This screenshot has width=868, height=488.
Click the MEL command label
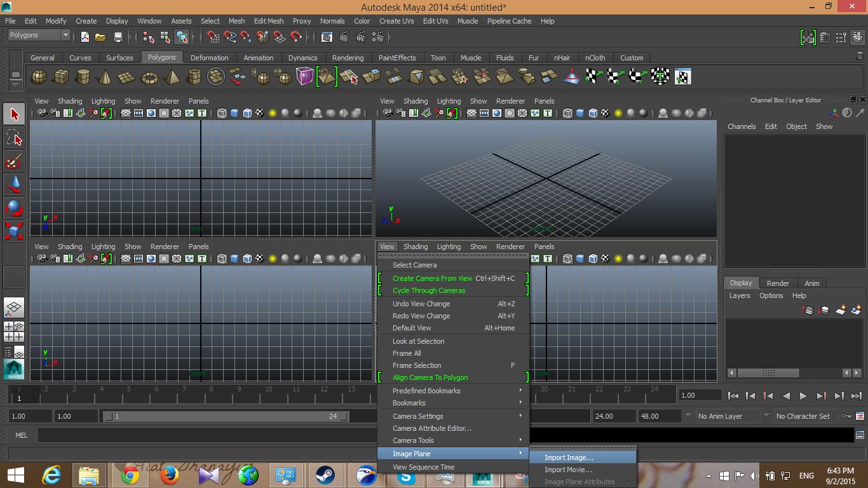point(22,435)
